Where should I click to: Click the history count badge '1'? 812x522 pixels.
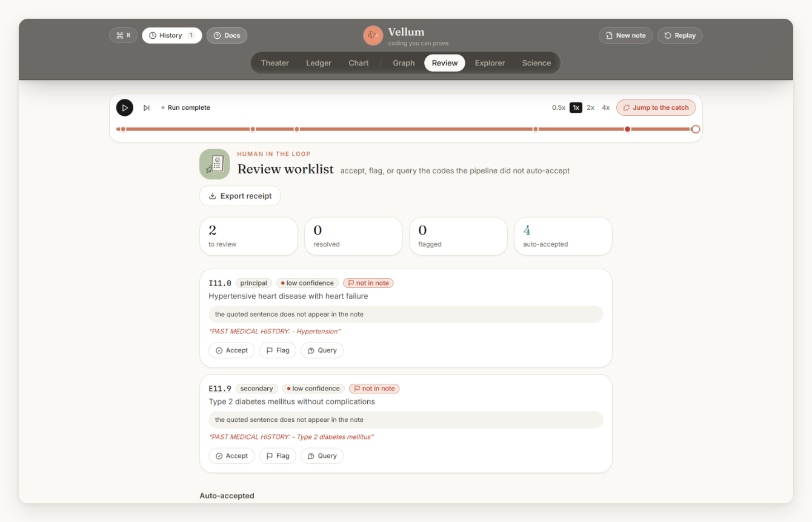tap(191, 35)
